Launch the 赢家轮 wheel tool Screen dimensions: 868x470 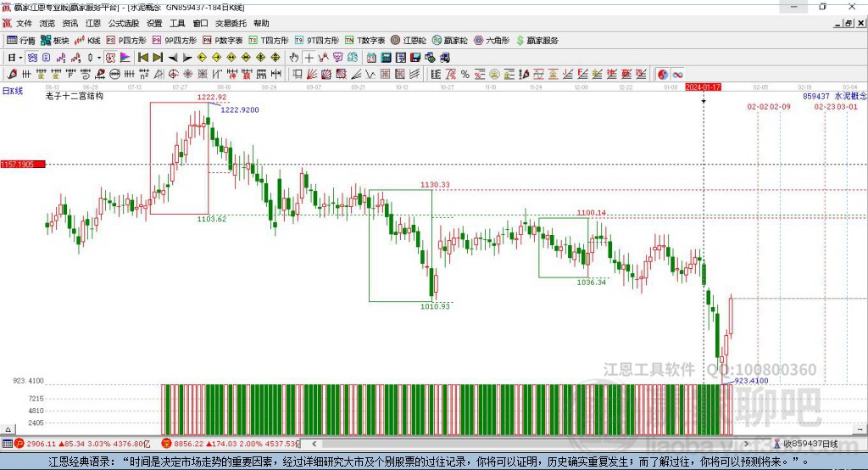(x=450, y=41)
